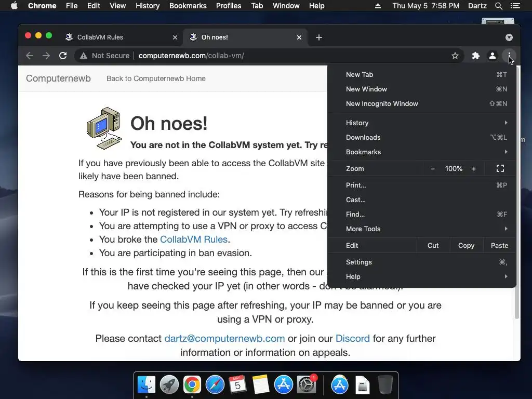Viewport: 532px width, 399px height.
Task: Open Downloads from the menu
Action: point(422,137)
